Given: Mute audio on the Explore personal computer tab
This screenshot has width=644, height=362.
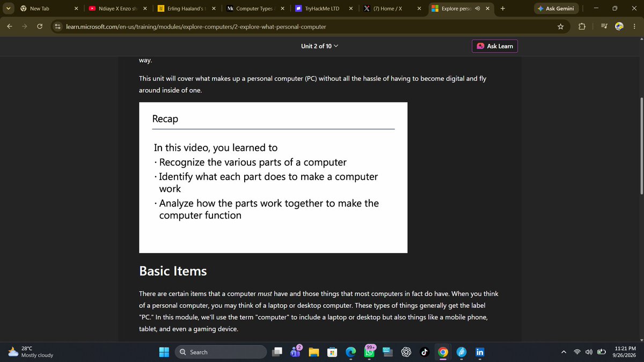Looking at the screenshot, I should click(477, 9).
